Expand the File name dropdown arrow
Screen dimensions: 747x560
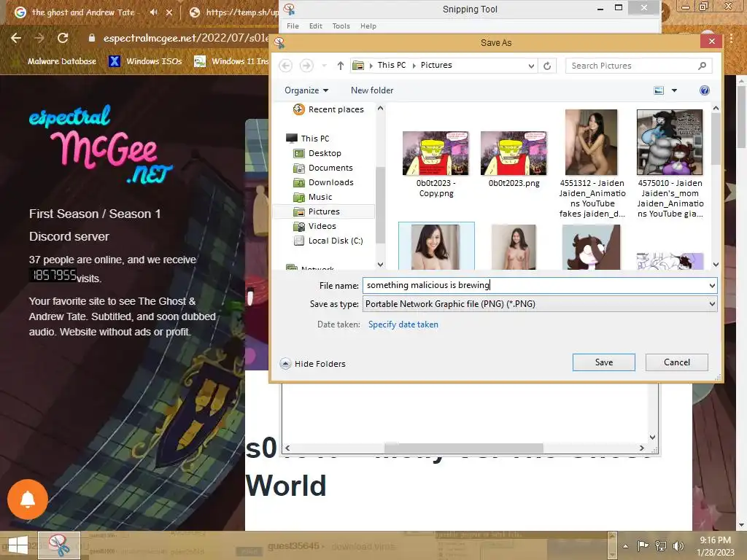coord(712,286)
